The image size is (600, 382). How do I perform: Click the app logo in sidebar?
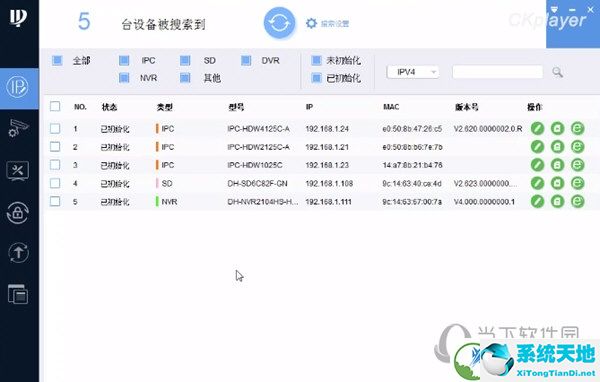pos(18,18)
